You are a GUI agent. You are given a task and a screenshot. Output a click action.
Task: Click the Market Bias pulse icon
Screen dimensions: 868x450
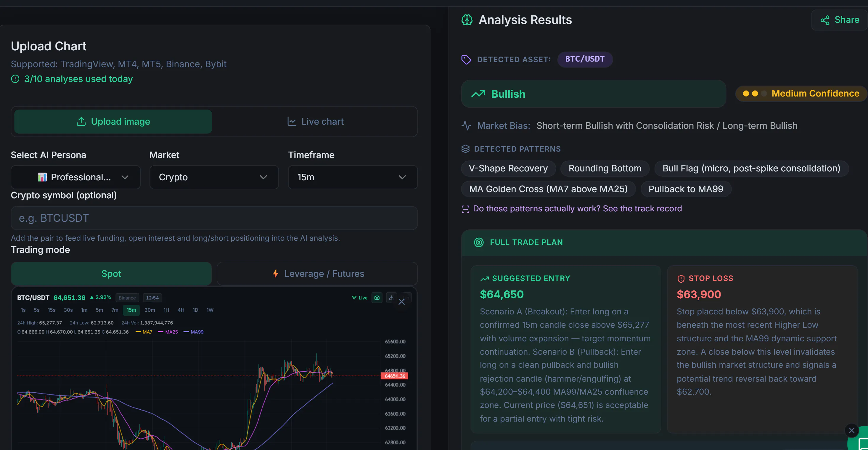tap(466, 126)
